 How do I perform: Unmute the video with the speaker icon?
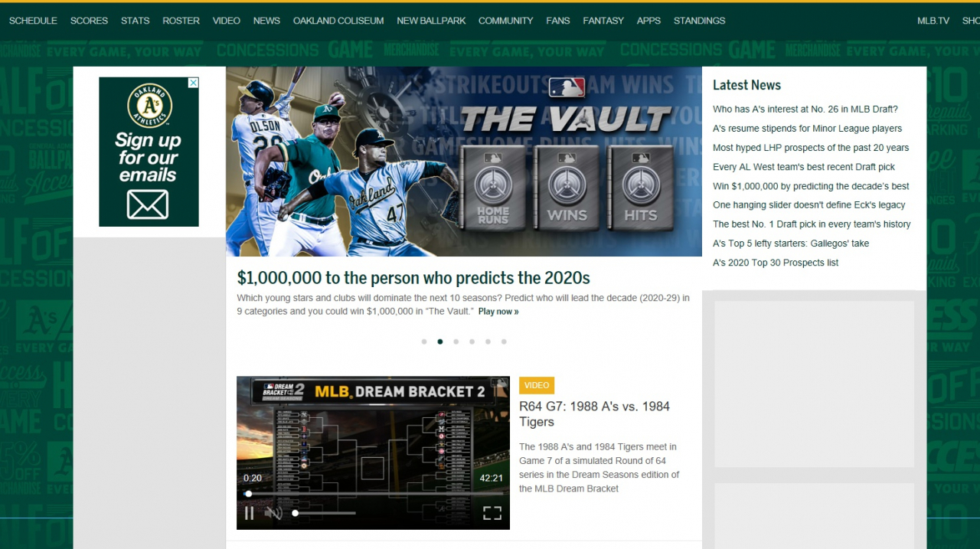pos(273,513)
